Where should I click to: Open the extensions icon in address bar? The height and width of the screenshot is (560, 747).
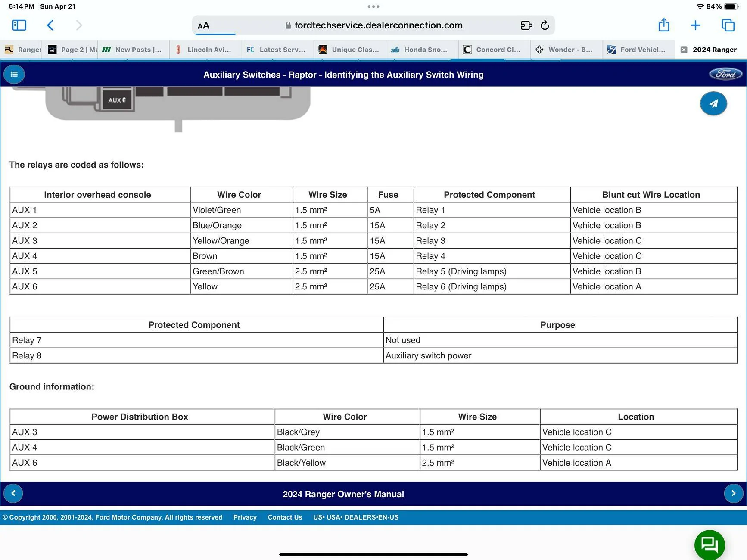526,25
